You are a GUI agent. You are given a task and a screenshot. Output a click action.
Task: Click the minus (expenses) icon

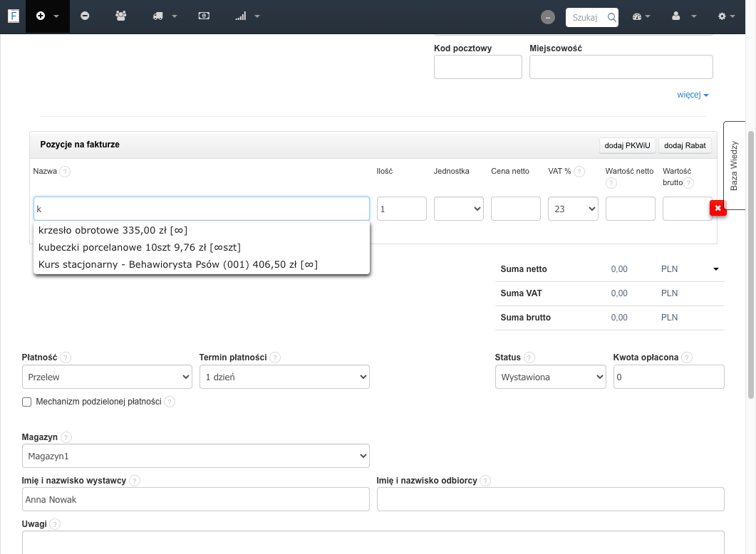pyautogui.click(x=85, y=16)
